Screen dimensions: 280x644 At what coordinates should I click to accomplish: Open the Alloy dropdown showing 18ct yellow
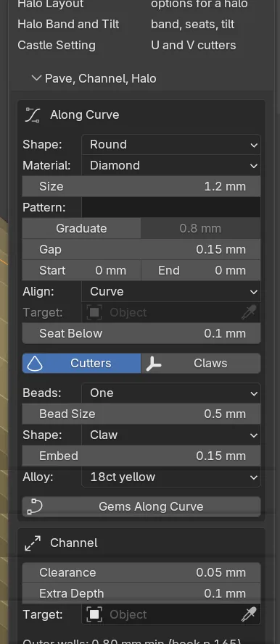pos(171,477)
